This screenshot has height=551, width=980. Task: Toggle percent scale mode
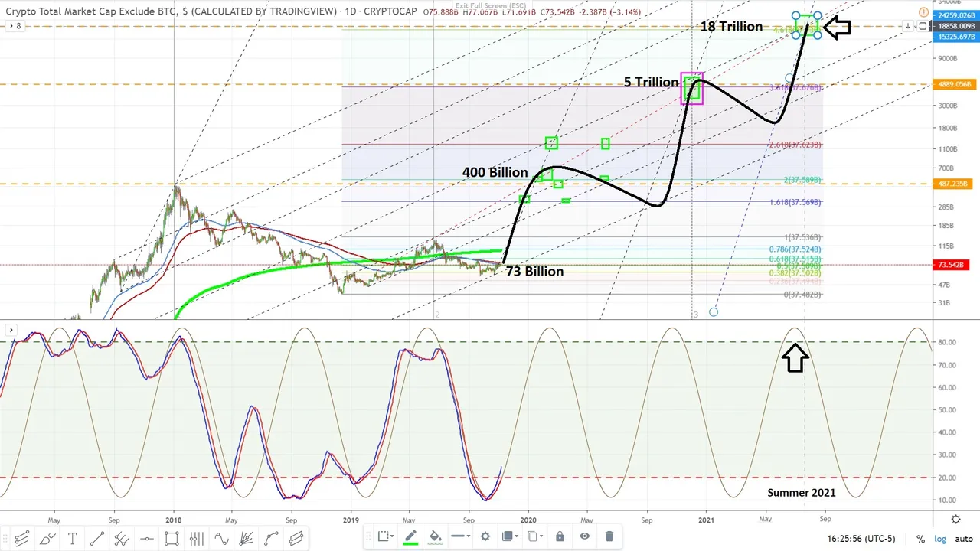[920, 539]
